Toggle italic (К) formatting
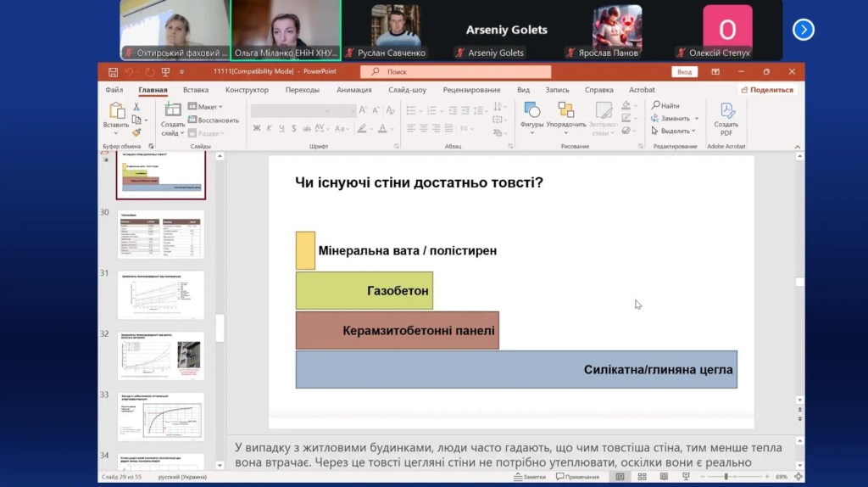Image resolution: width=868 pixels, height=487 pixels. coord(269,129)
